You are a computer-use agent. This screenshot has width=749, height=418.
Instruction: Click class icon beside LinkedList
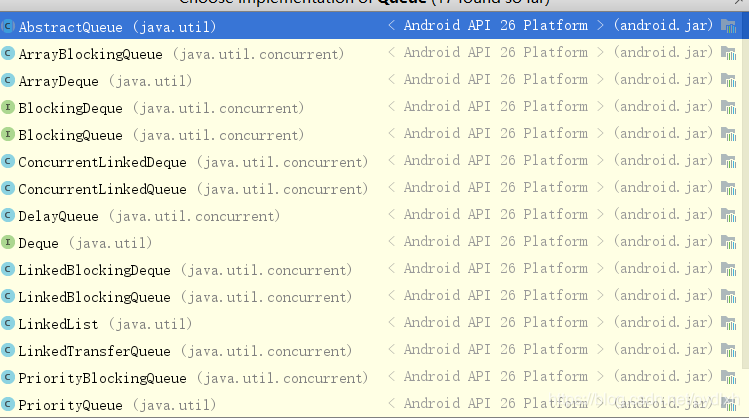pyautogui.click(x=8, y=322)
